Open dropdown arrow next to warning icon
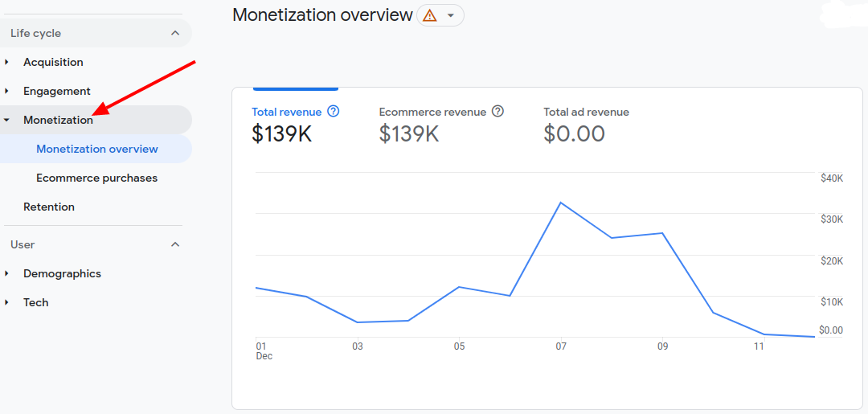This screenshot has width=868, height=414. click(451, 15)
